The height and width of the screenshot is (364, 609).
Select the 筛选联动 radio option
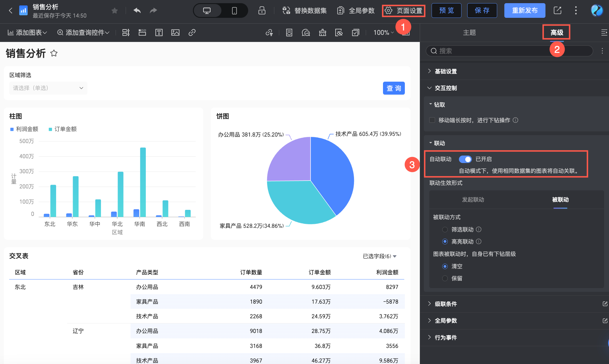[445, 229]
